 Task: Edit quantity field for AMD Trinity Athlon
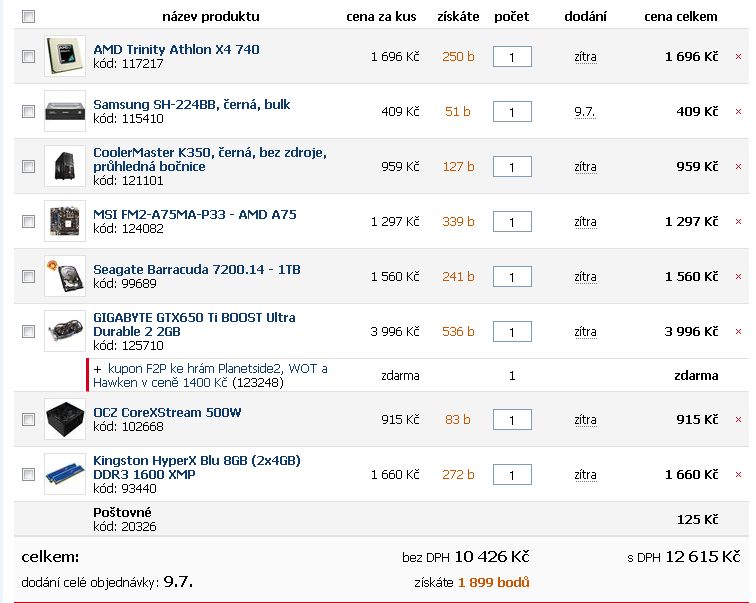tap(512, 57)
